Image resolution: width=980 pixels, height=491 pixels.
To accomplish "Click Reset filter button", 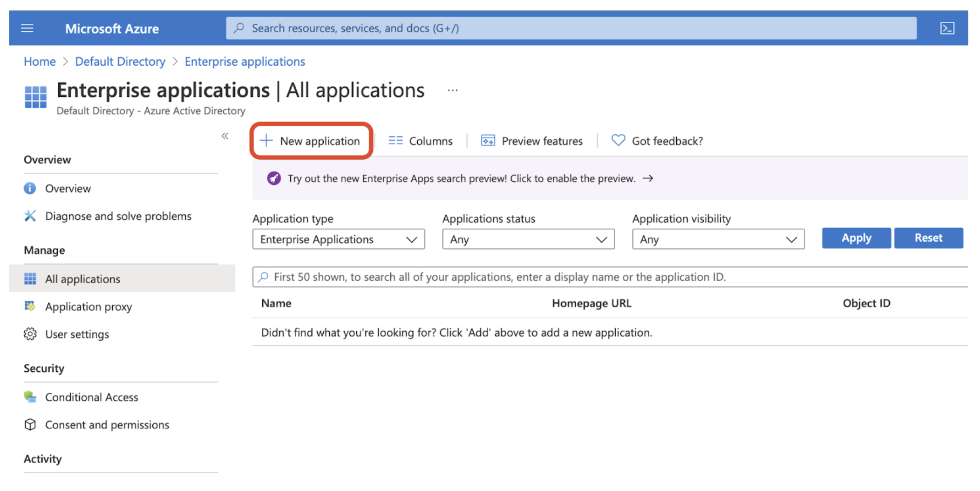I will click(928, 238).
